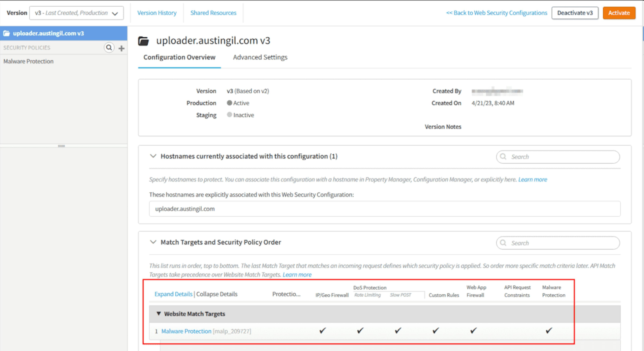Click the Production Active status dot
644x351 pixels.
click(229, 103)
